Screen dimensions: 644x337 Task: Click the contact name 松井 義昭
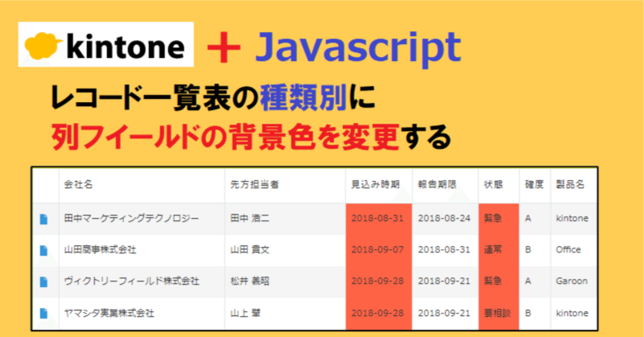pyautogui.click(x=250, y=281)
